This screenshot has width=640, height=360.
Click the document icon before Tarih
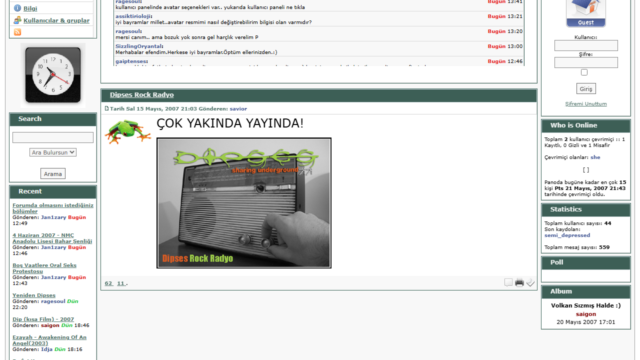coord(107,109)
